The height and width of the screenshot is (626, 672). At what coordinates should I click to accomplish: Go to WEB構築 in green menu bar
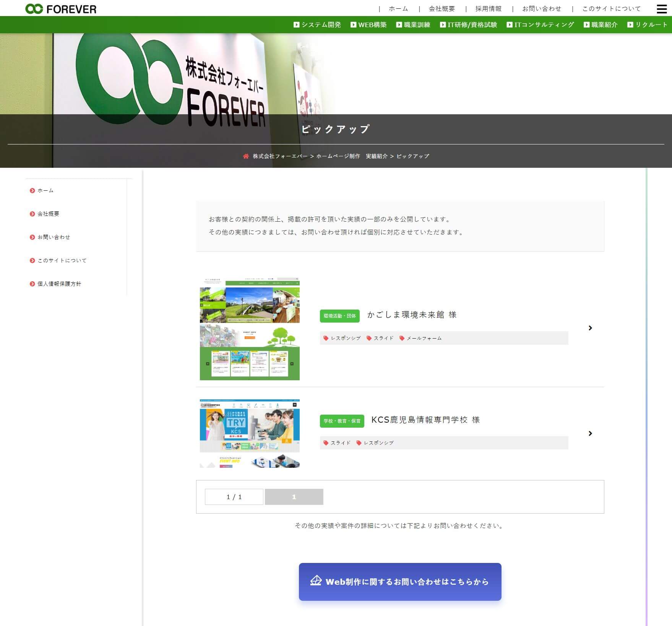coord(372,25)
